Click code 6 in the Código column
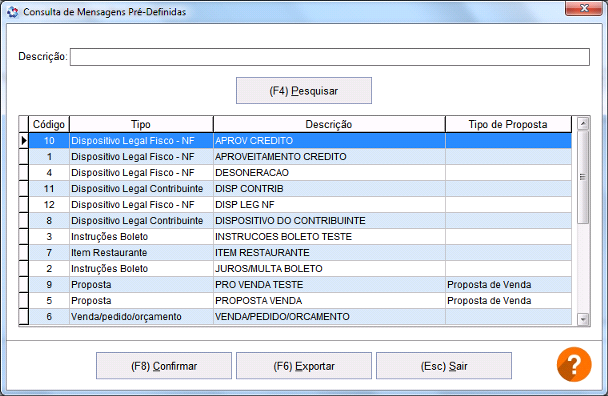This screenshot has width=608, height=396. coord(49,316)
